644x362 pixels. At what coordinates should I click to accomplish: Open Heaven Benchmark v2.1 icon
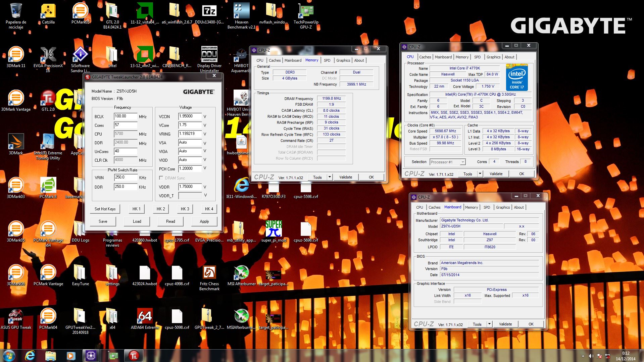[x=241, y=16]
